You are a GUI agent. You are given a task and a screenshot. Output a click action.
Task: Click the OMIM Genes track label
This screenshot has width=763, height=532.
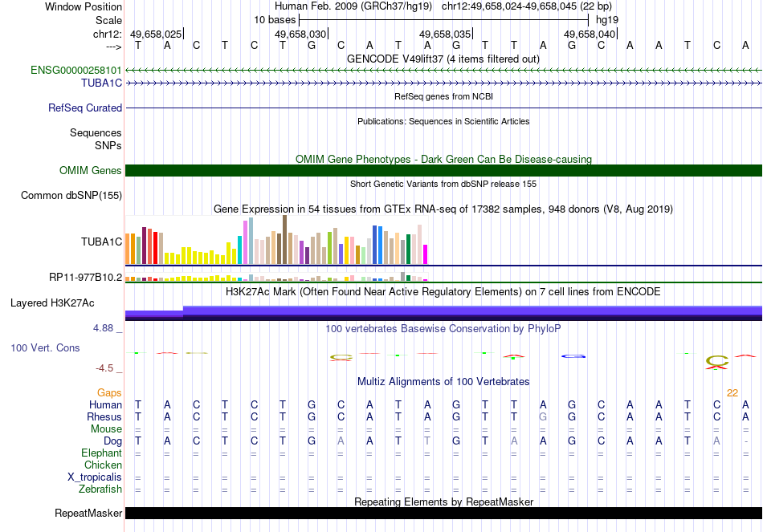tap(91, 170)
